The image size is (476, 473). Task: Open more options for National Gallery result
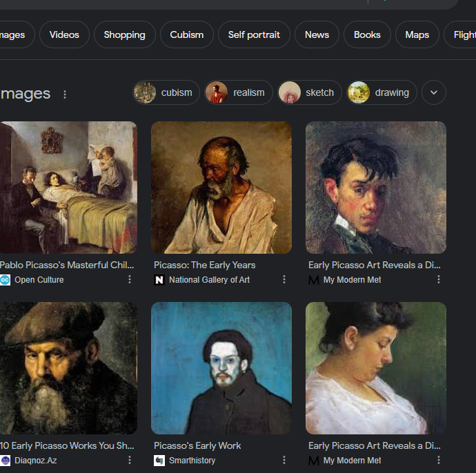[x=284, y=279]
